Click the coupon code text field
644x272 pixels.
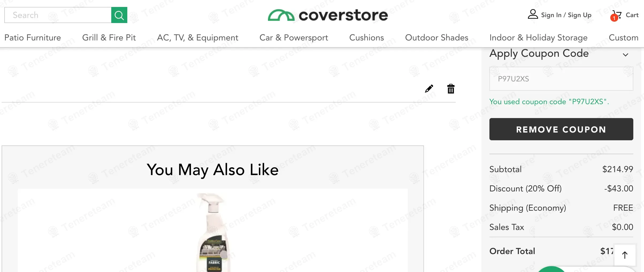point(561,79)
